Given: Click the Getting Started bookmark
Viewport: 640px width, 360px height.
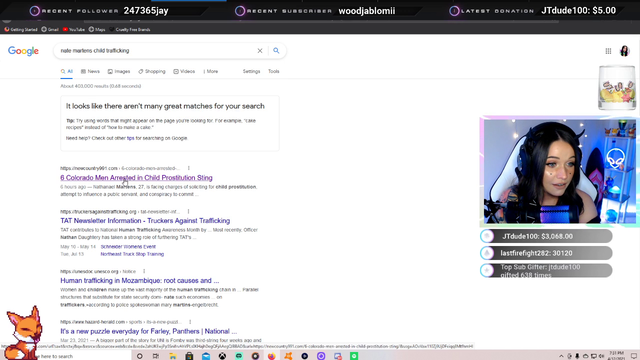Looking at the screenshot, I should click(20, 29).
